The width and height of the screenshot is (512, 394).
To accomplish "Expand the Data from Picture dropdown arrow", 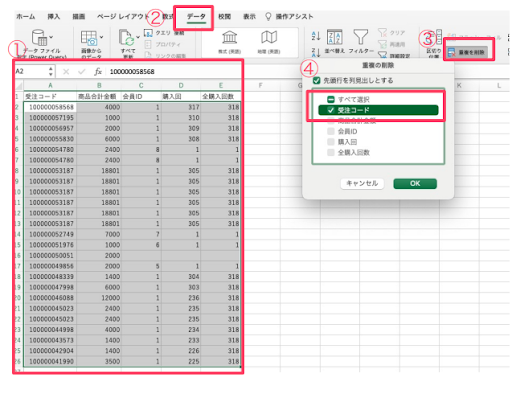I will tap(101, 37).
